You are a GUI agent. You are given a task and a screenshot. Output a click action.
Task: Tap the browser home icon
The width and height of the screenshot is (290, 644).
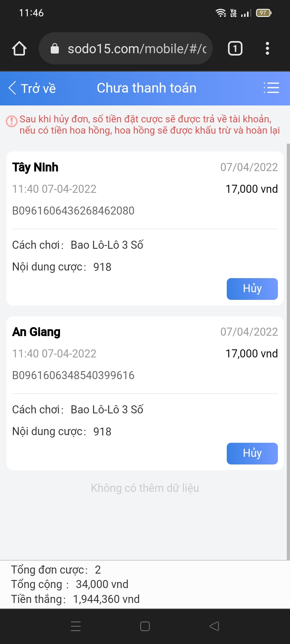tap(19, 49)
